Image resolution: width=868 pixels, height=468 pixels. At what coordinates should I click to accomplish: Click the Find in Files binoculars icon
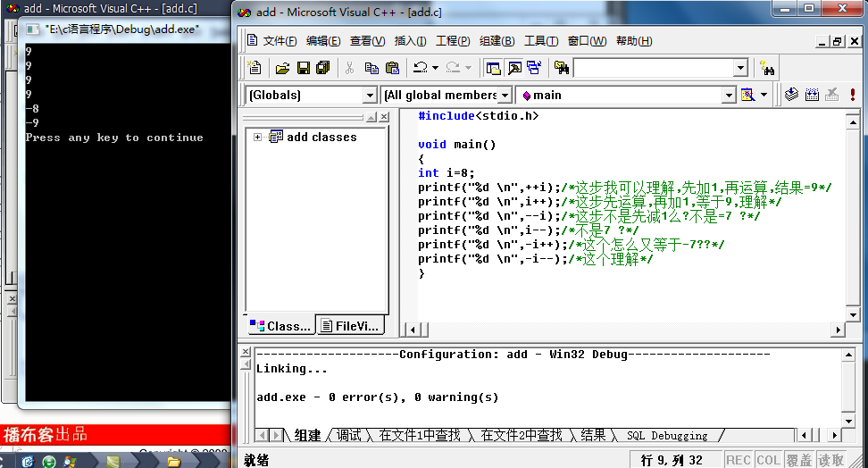562,68
